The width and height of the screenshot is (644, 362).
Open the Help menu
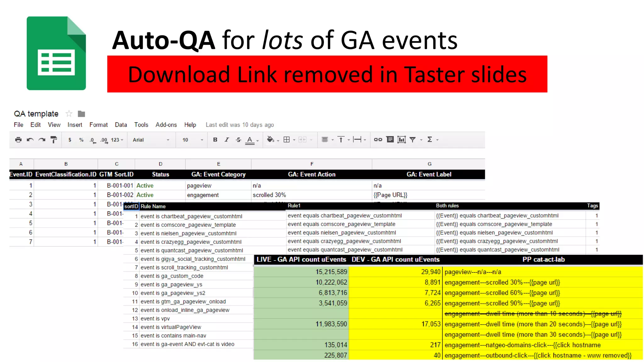pyautogui.click(x=190, y=125)
